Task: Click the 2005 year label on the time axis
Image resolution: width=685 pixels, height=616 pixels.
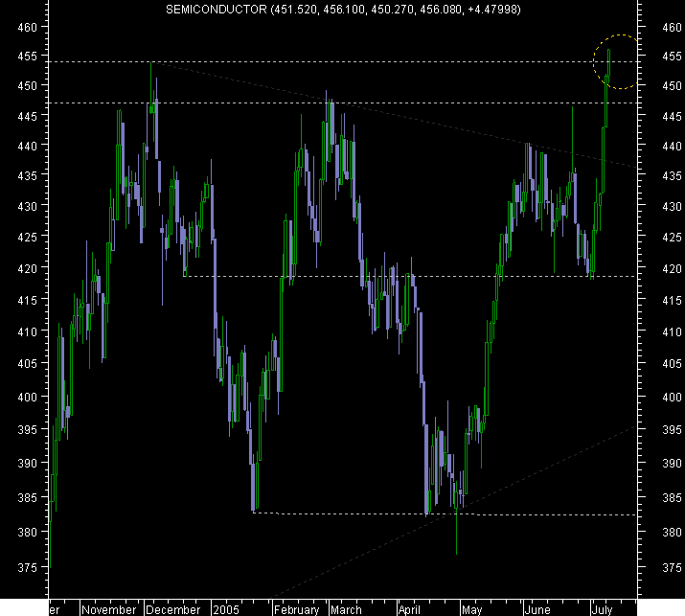Action: pyautogui.click(x=226, y=609)
